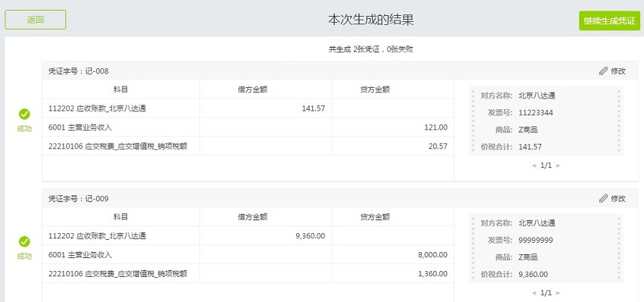The height and width of the screenshot is (302, 644).
Task: Click the 返回 button
Action: click(36, 20)
